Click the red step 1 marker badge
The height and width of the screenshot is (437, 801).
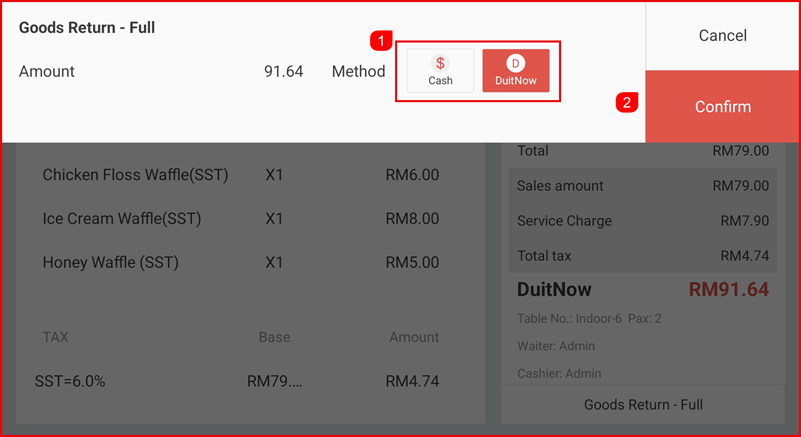tap(381, 41)
